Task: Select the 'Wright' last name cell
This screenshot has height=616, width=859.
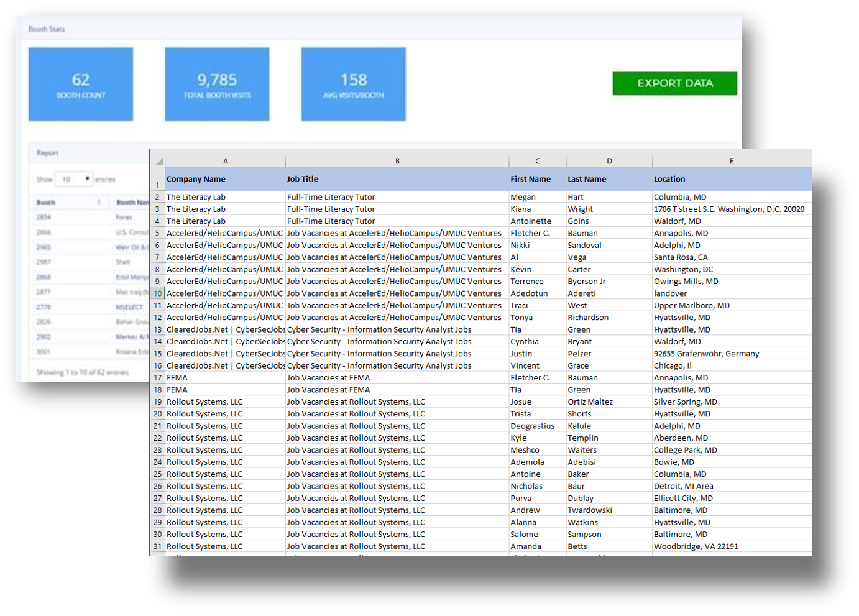Action: click(x=609, y=209)
